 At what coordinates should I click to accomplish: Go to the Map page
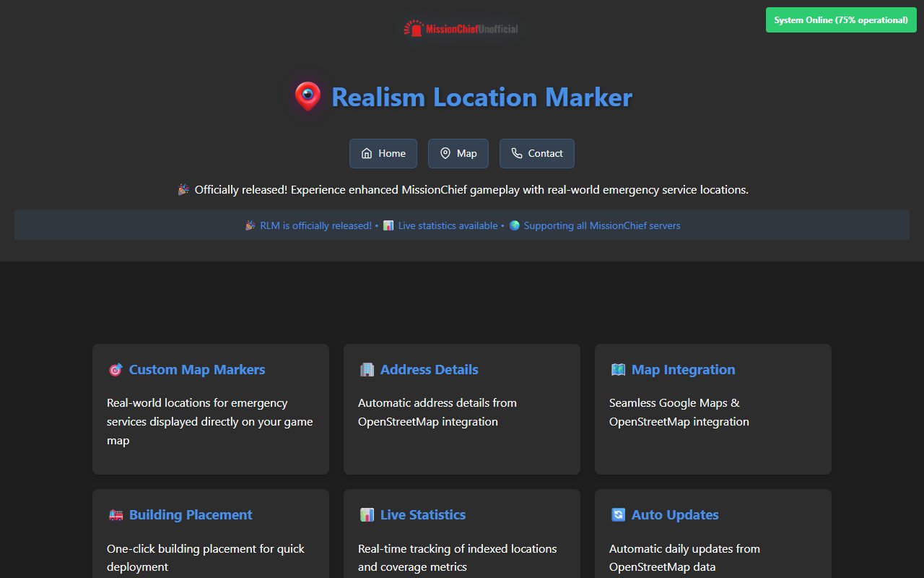pyautogui.click(x=458, y=153)
